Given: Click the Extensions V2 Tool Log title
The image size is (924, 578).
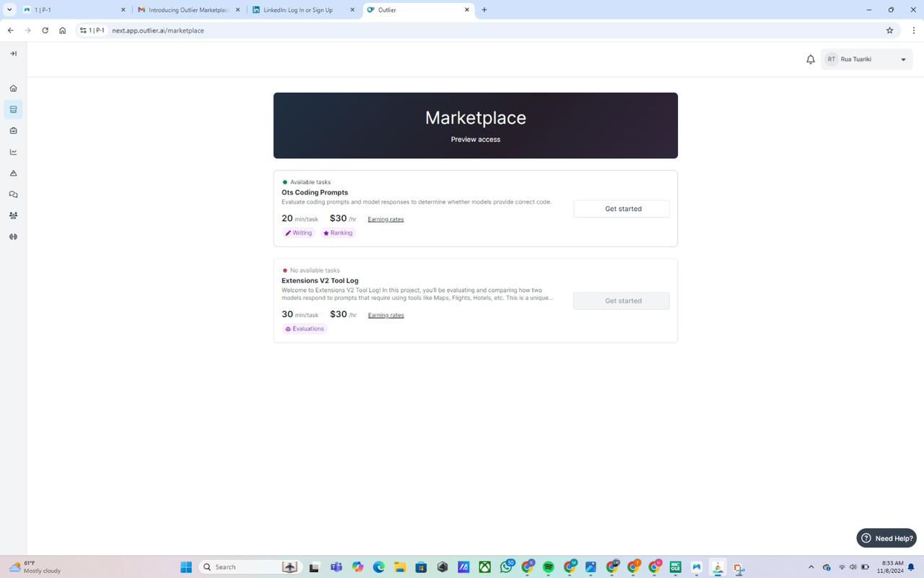Looking at the screenshot, I should (x=320, y=280).
